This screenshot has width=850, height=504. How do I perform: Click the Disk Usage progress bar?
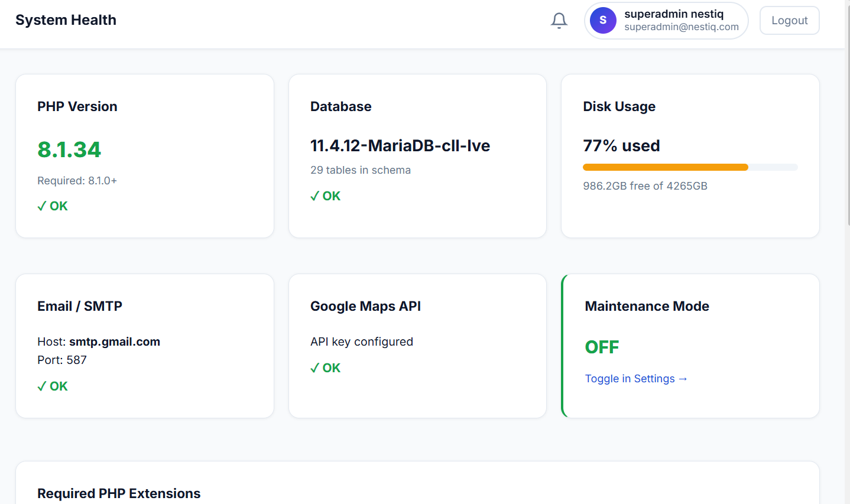(690, 167)
